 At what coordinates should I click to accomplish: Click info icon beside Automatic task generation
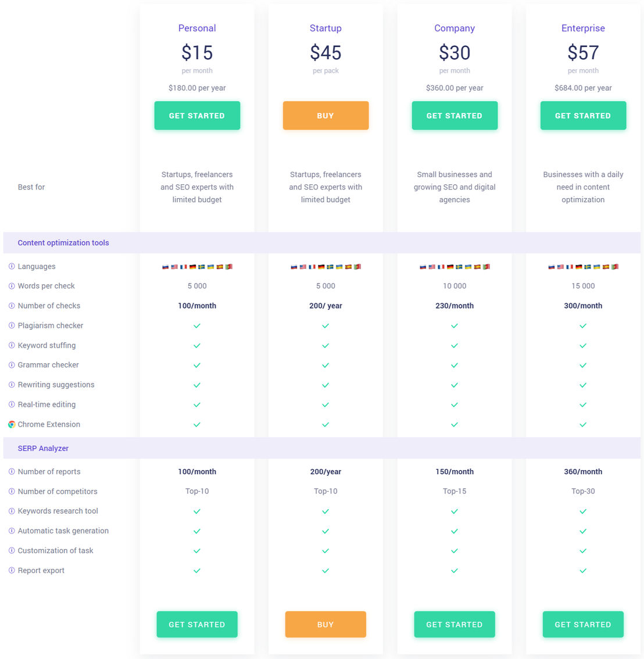coord(12,531)
